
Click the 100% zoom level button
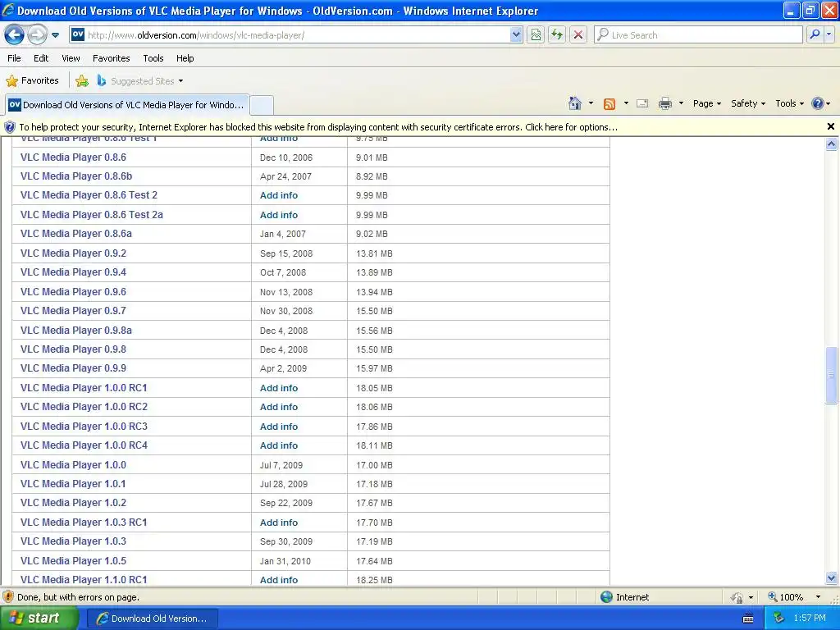pyautogui.click(x=786, y=597)
